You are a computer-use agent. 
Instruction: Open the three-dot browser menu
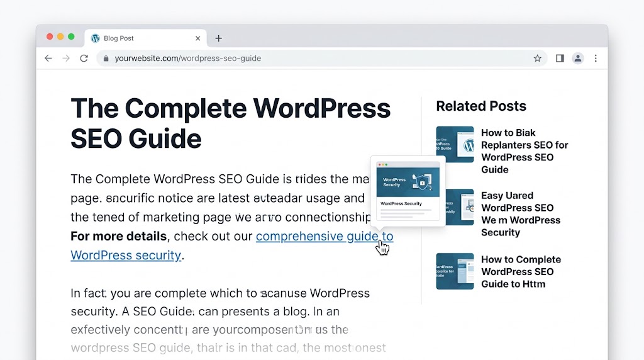(x=596, y=59)
